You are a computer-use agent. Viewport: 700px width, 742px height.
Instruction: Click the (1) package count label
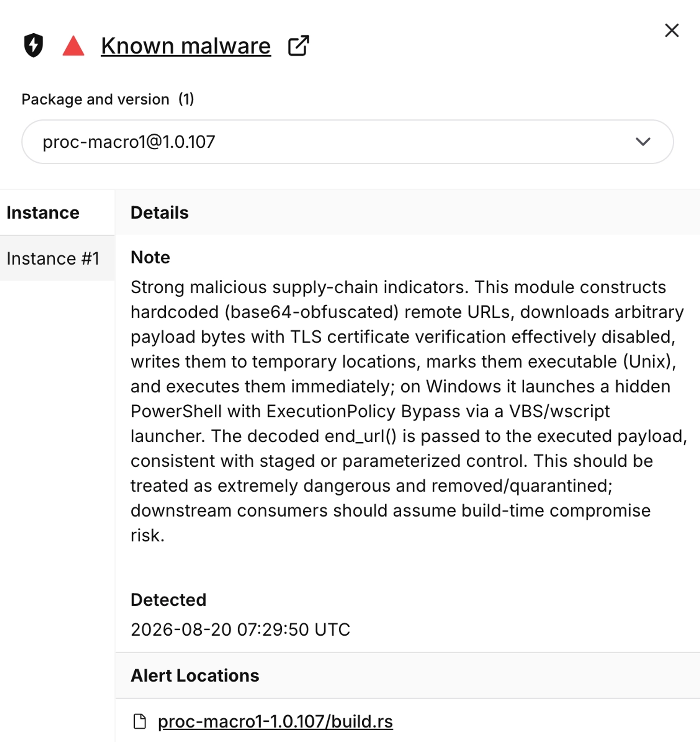pos(186,99)
